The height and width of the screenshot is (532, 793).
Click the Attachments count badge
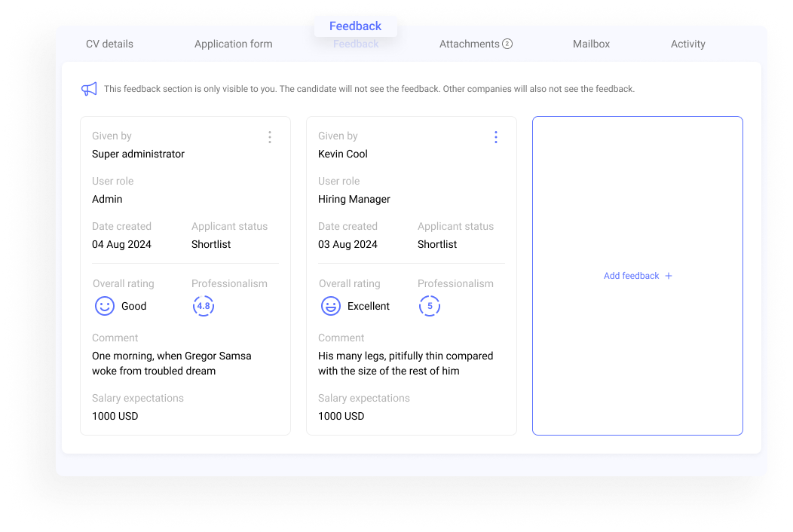click(507, 44)
